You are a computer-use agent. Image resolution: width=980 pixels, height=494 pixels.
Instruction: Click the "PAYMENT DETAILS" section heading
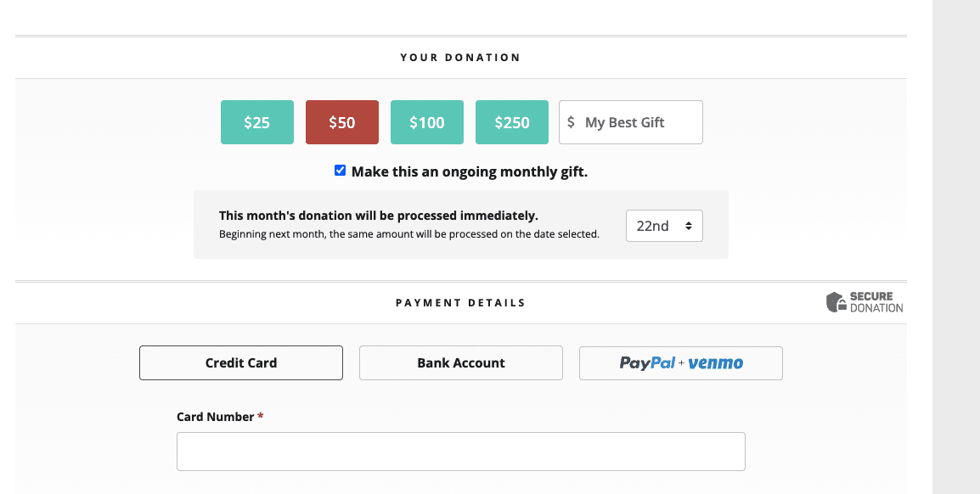[x=460, y=302]
